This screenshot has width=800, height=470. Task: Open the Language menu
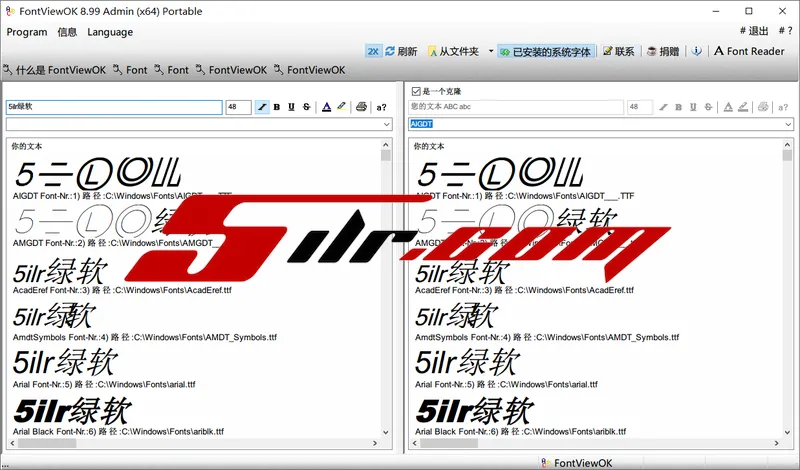110,32
